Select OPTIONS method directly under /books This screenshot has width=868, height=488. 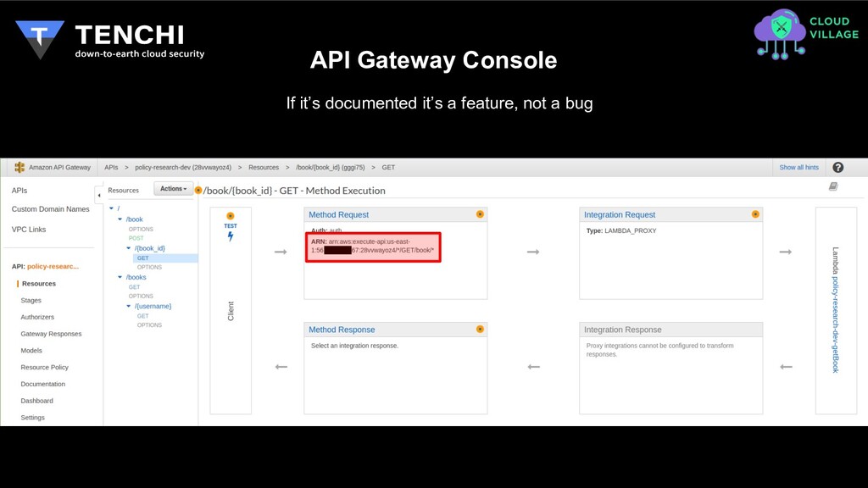[x=141, y=296]
